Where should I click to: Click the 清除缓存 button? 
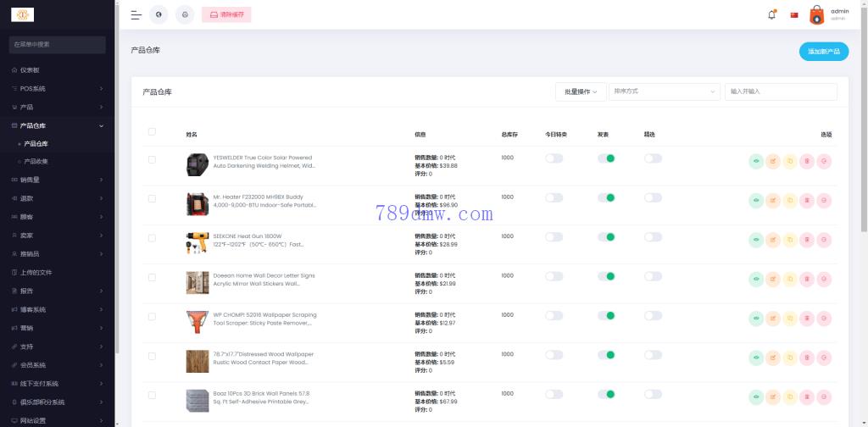[227, 14]
